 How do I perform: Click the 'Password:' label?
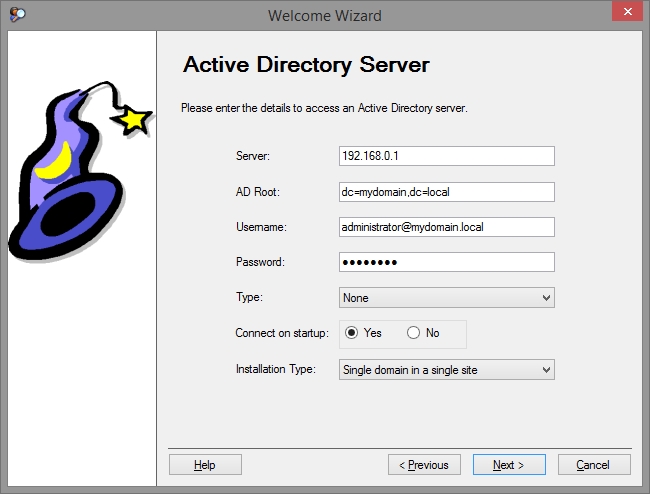click(260, 262)
